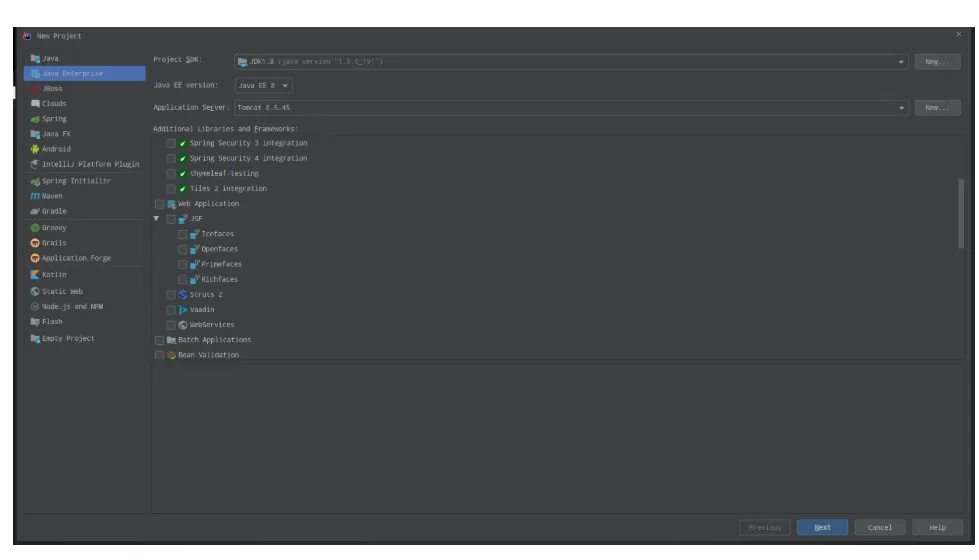
Task: Toggle the Tiles 2 integration checkbox
Action: point(170,189)
